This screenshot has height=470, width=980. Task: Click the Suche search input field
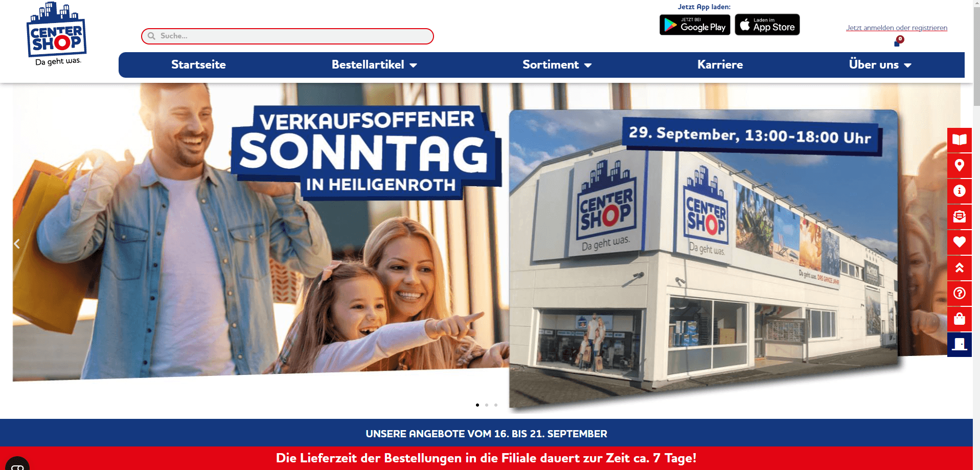click(287, 36)
